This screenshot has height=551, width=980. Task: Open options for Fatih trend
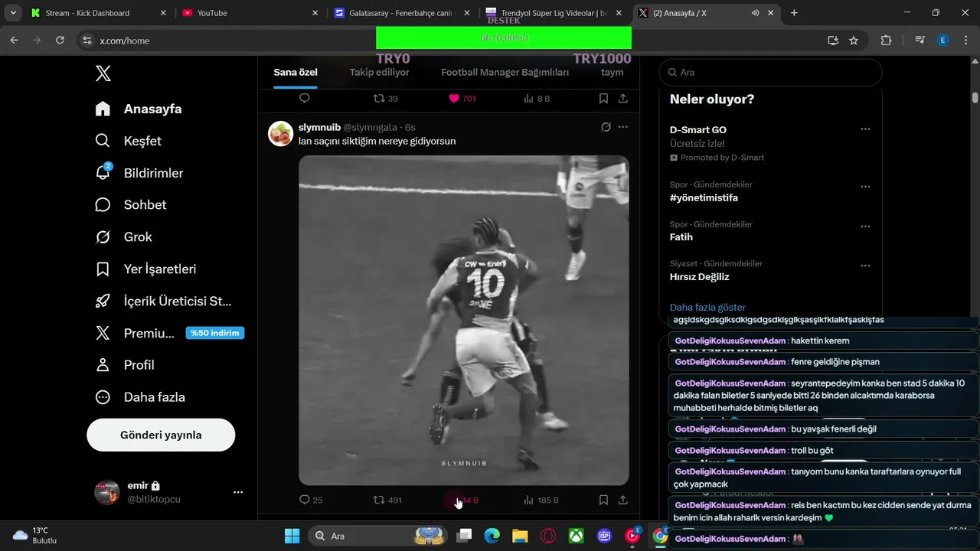pyautogui.click(x=865, y=227)
